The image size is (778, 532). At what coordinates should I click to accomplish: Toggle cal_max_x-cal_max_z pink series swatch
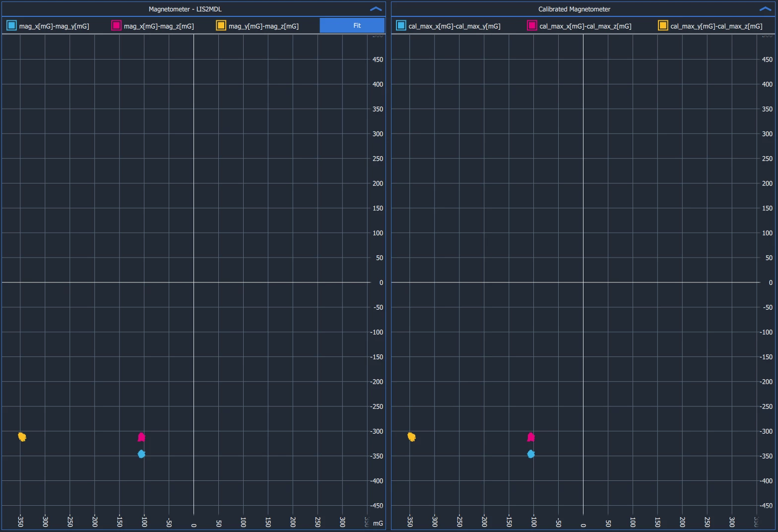pos(532,25)
